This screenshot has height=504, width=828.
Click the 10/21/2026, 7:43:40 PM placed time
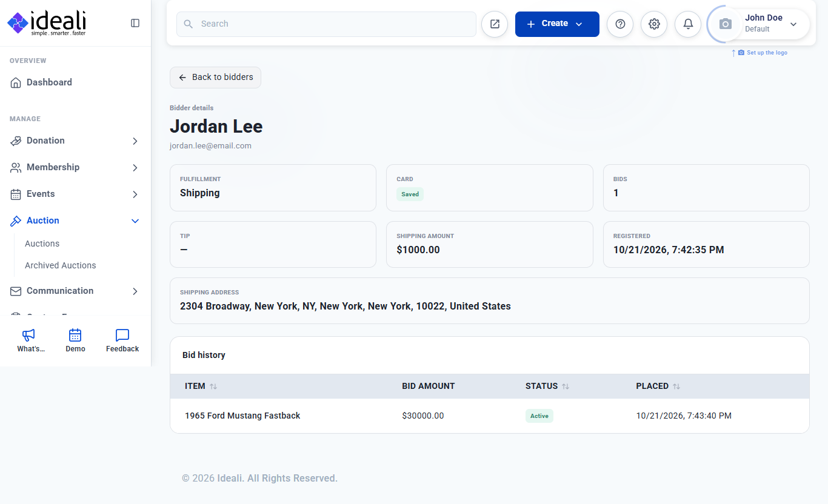click(x=684, y=416)
